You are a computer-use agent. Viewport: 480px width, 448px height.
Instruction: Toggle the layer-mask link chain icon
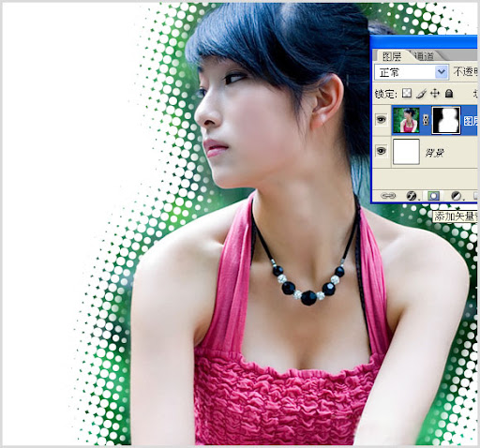(x=426, y=120)
